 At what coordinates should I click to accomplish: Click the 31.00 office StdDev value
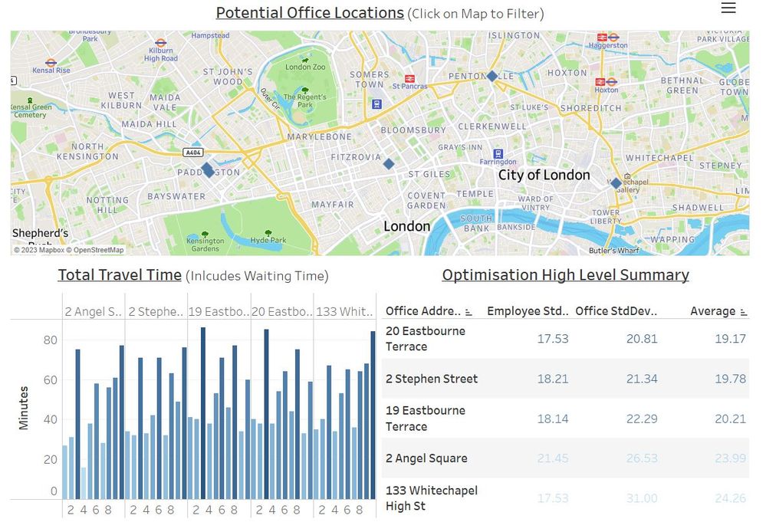[x=642, y=499]
